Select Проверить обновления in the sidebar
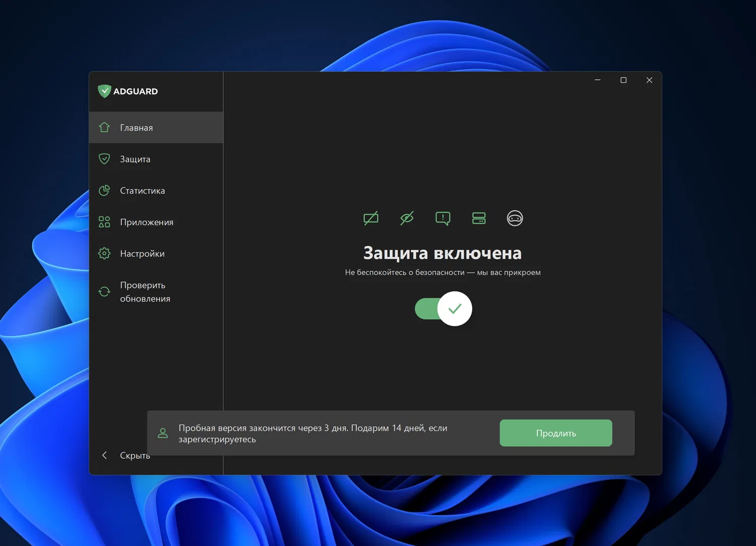 pyautogui.click(x=156, y=292)
